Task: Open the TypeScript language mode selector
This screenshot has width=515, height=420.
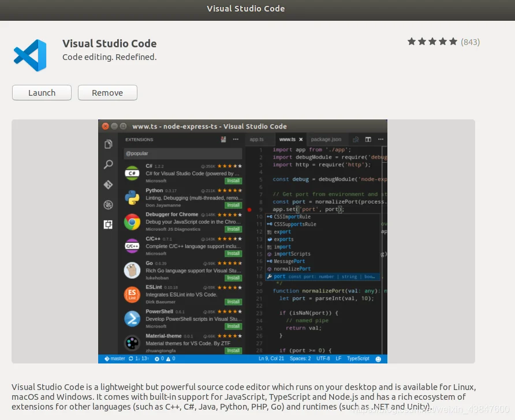Action: tap(358, 359)
